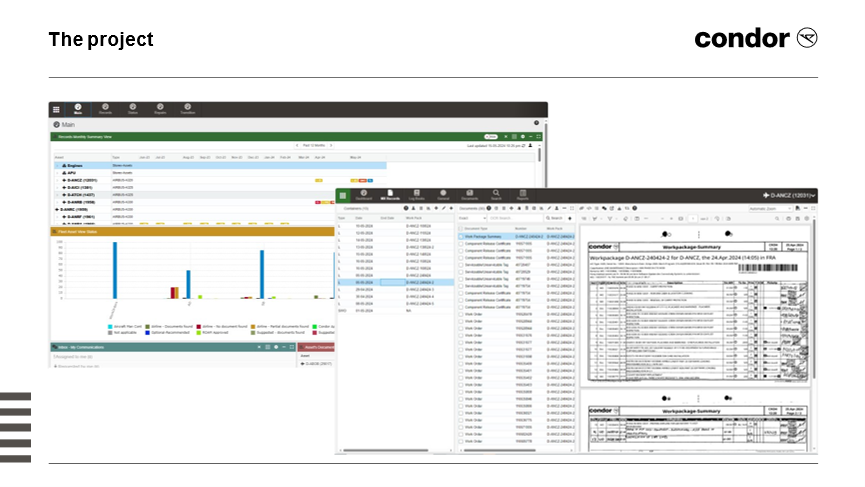Screen dimensions: 865x487
Task: Click the Containers panel horizontal scrollbar
Action: [x=386, y=451]
